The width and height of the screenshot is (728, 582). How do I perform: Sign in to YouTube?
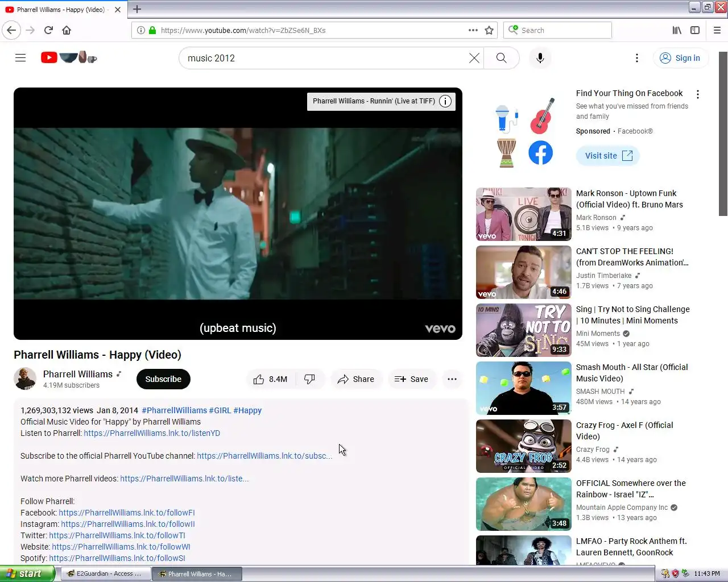pyautogui.click(x=680, y=58)
